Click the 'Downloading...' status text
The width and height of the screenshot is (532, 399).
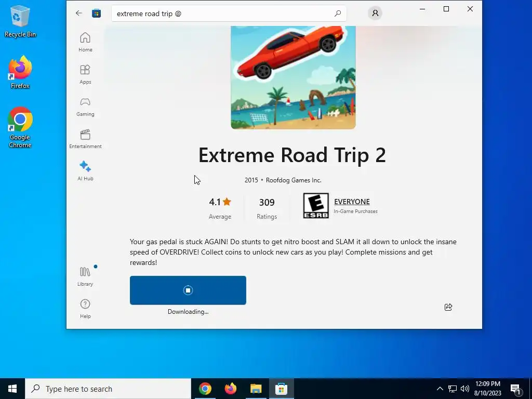coord(188,312)
